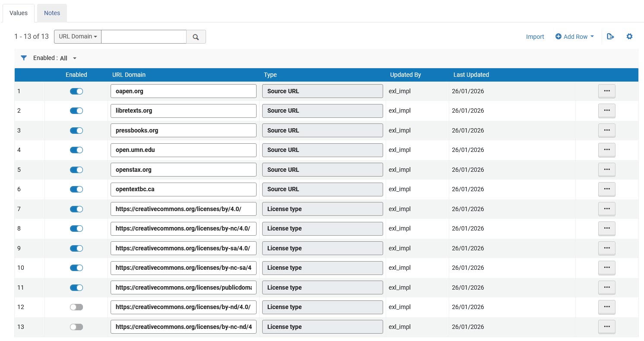Image resolution: width=644 pixels, height=341 pixels.
Task: Open Type dropdown for oapen.org row
Action: [x=323, y=91]
